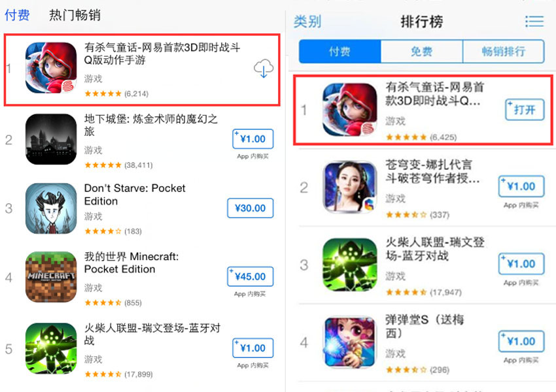Tap the 有杀气童话 icon in left list
The image size is (556, 392).
point(51,68)
